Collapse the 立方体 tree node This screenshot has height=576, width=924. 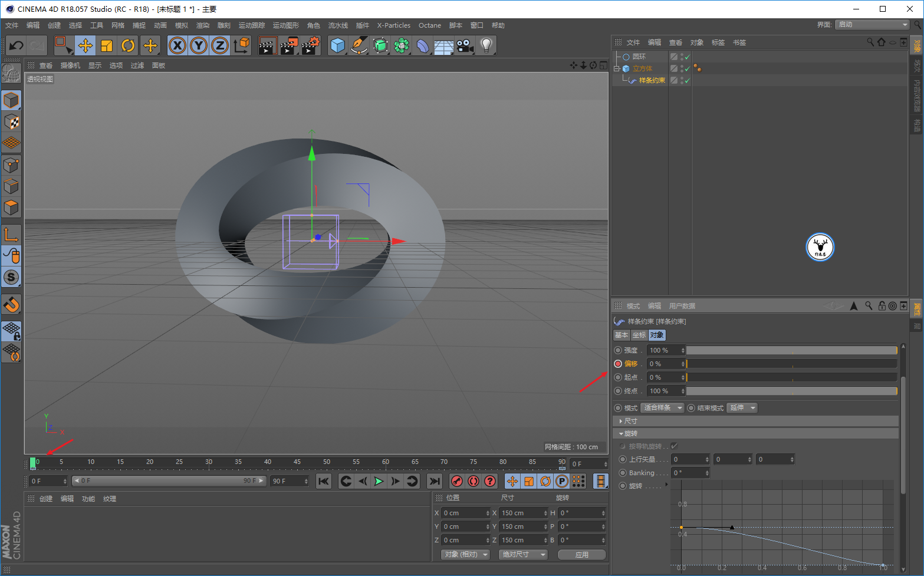point(617,68)
